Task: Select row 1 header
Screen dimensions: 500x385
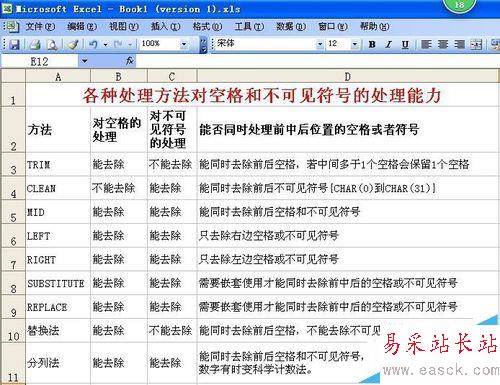Action: (13, 95)
